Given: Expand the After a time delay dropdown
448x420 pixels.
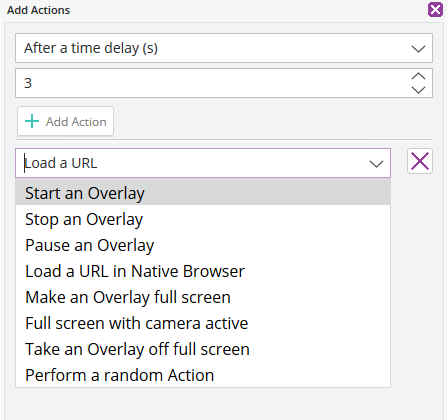Looking at the screenshot, I should (418, 49).
